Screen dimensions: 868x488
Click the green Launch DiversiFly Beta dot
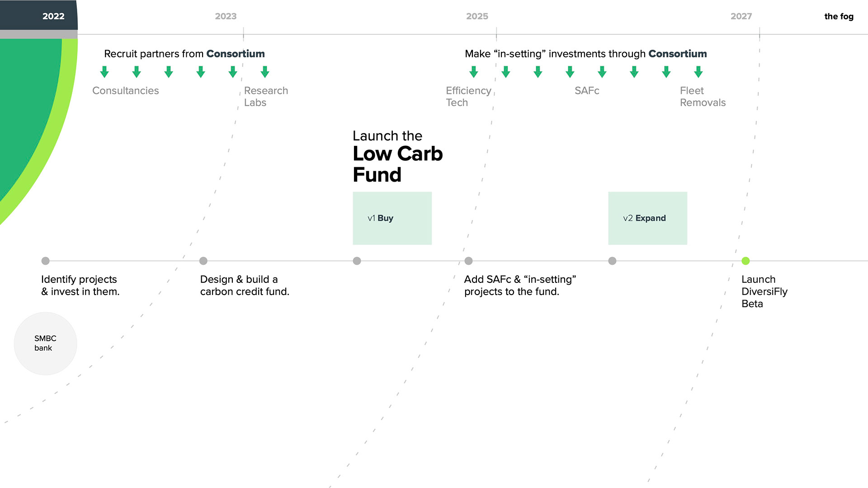pyautogui.click(x=745, y=261)
